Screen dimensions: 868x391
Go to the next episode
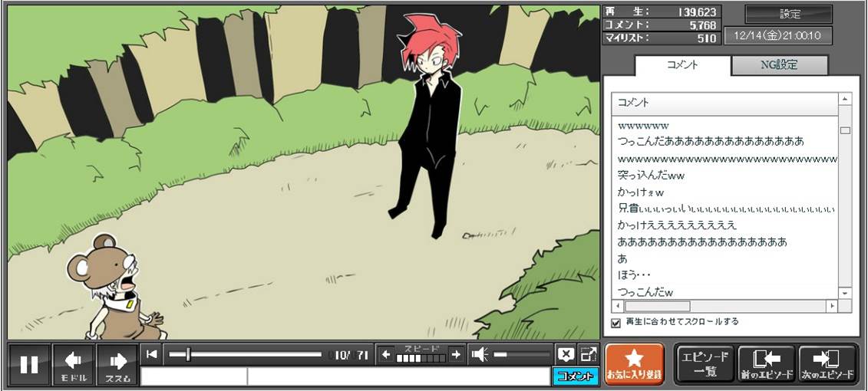[827, 363]
